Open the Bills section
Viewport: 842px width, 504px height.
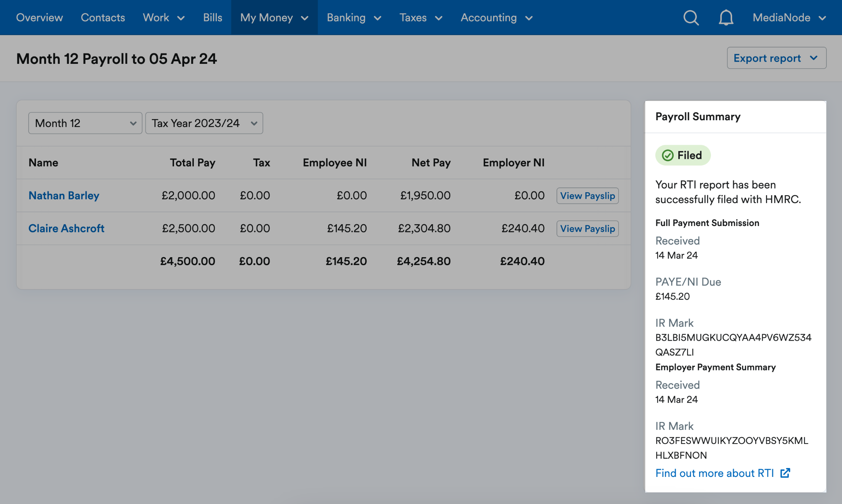click(x=213, y=17)
